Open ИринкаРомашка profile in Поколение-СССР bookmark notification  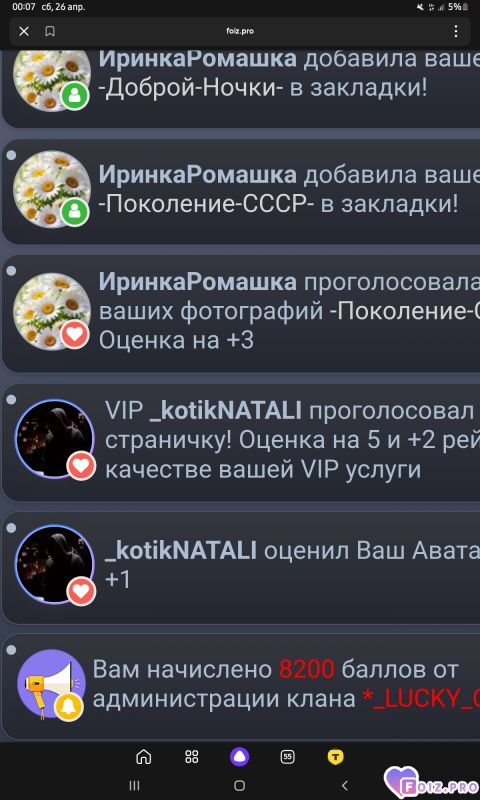point(197,175)
